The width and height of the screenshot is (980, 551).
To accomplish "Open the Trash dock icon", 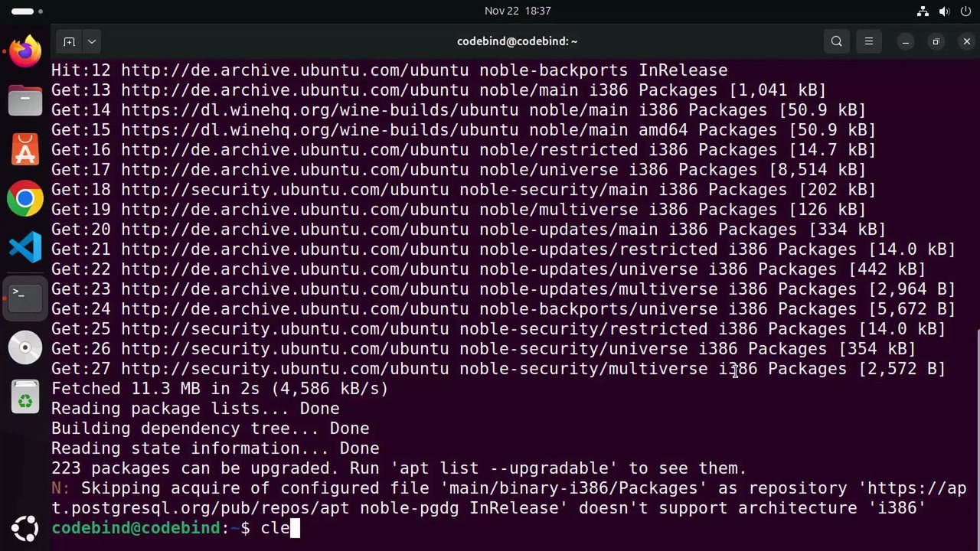I will coord(25,397).
